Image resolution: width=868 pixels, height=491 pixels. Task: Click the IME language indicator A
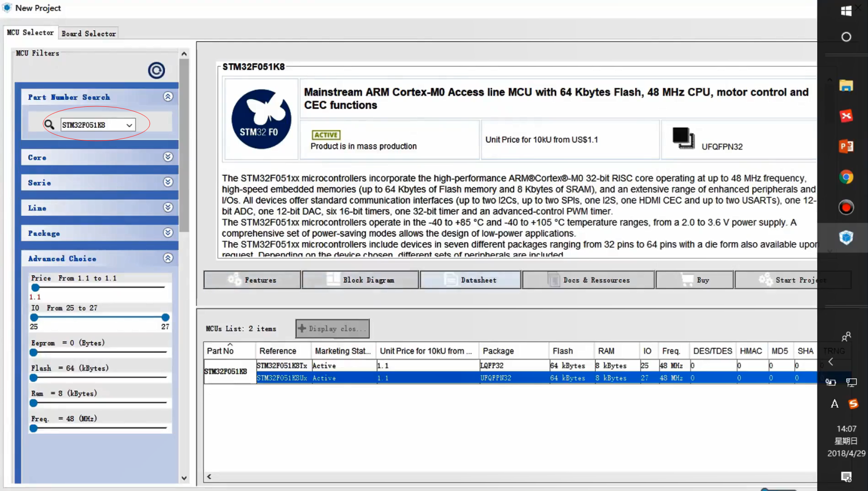pos(835,404)
